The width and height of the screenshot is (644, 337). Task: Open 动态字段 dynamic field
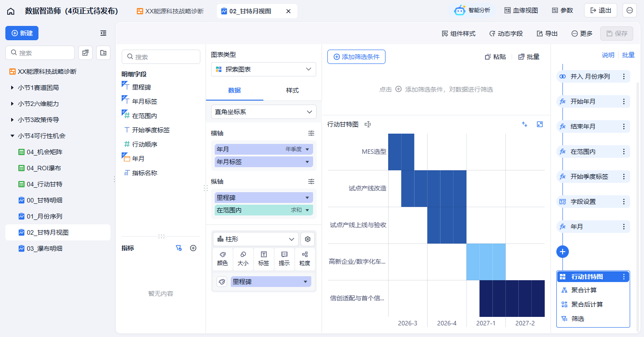[x=506, y=34]
